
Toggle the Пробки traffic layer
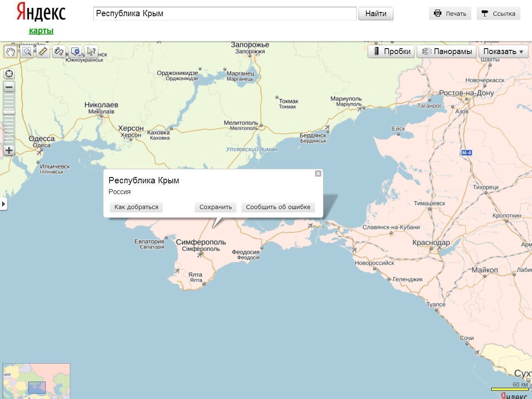(x=391, y=52)
